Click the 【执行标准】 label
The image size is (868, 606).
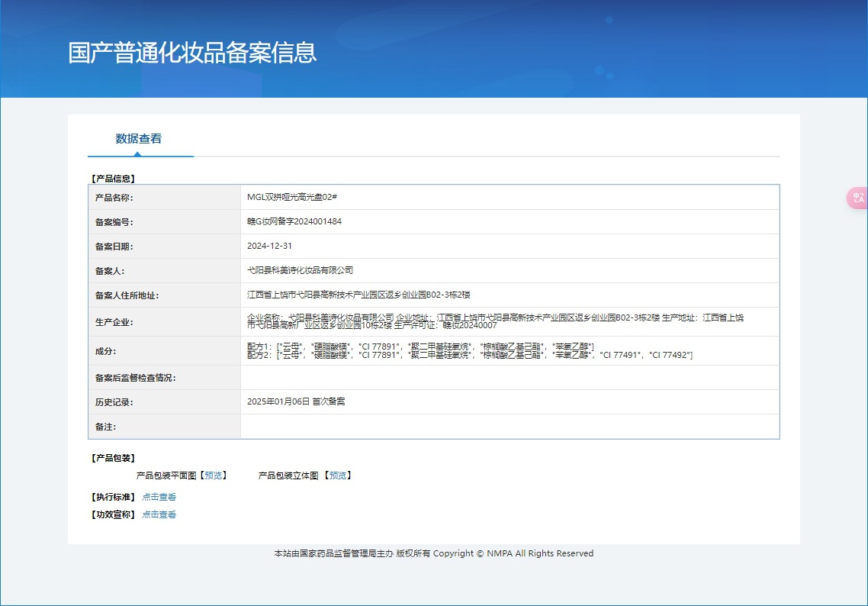(x=113, y=497)
